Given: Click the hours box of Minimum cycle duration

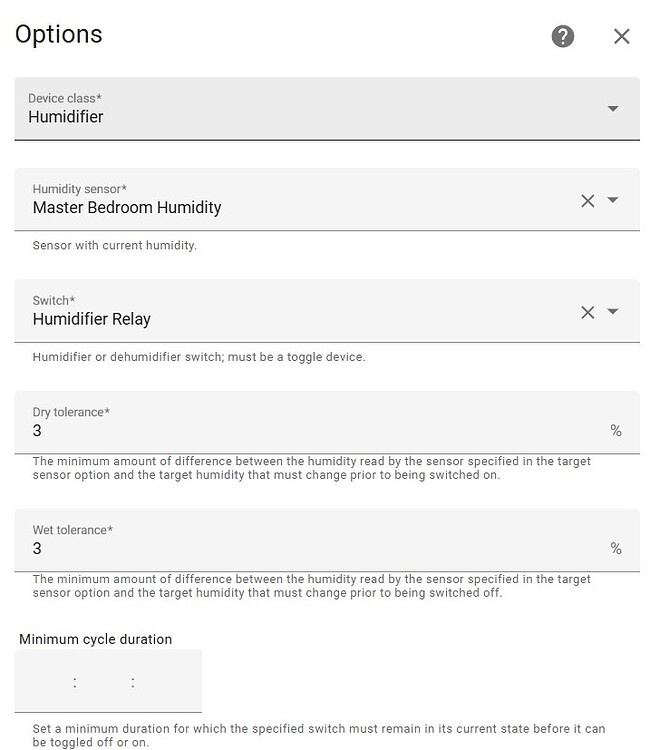Looking at the screenshot, I should tap(47, 683).
